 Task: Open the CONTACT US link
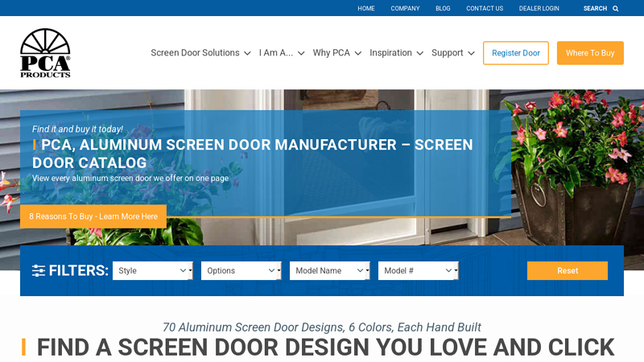(x=485, y=9)
